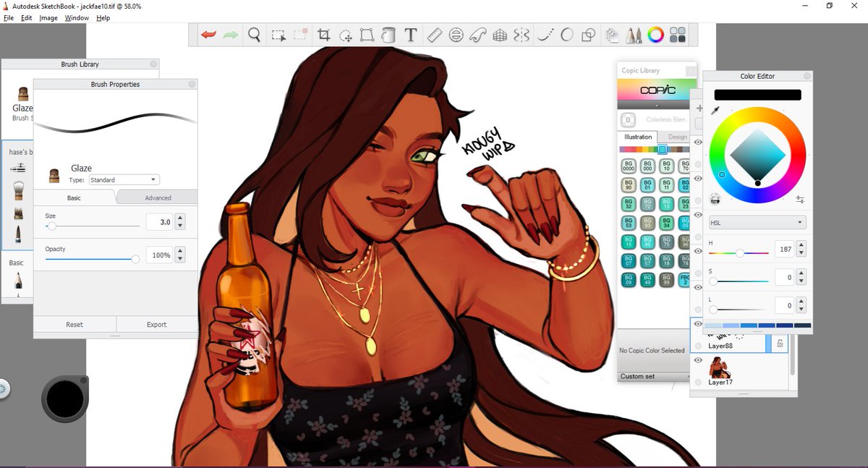The width and height of the screenshot is (868, 468).
Task: Click the red Undo arrow
Action: coord(208,34)
